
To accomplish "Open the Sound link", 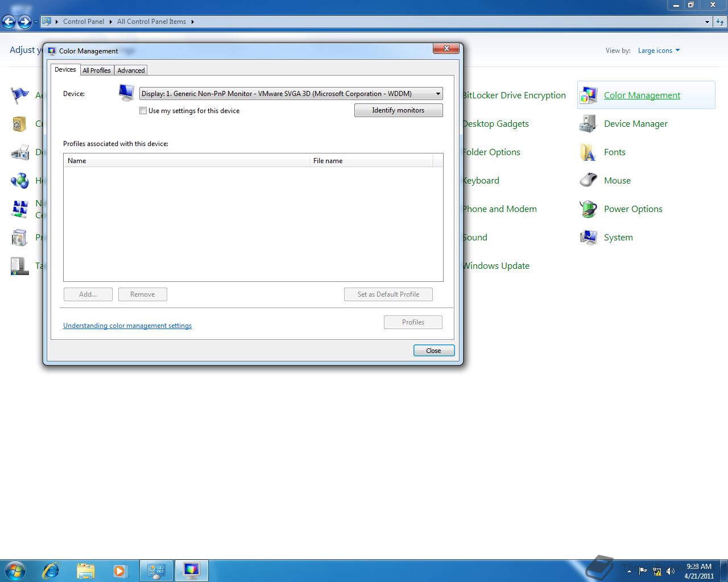I will click(475, 238).
